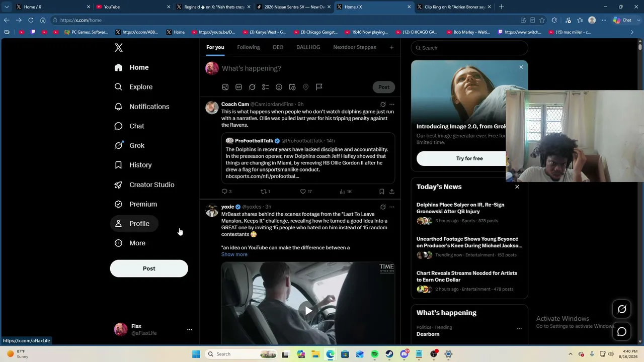Open more options for Dearborn trend
The height and width of the screenshot is (362, 644).
pyautogui.click(x=519, y=329)
